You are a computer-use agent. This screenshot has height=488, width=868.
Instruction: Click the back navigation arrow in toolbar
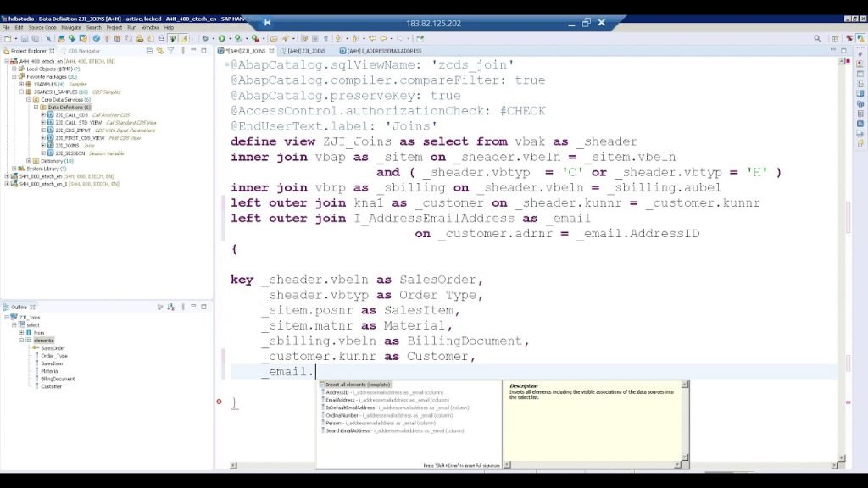(383, 38)
